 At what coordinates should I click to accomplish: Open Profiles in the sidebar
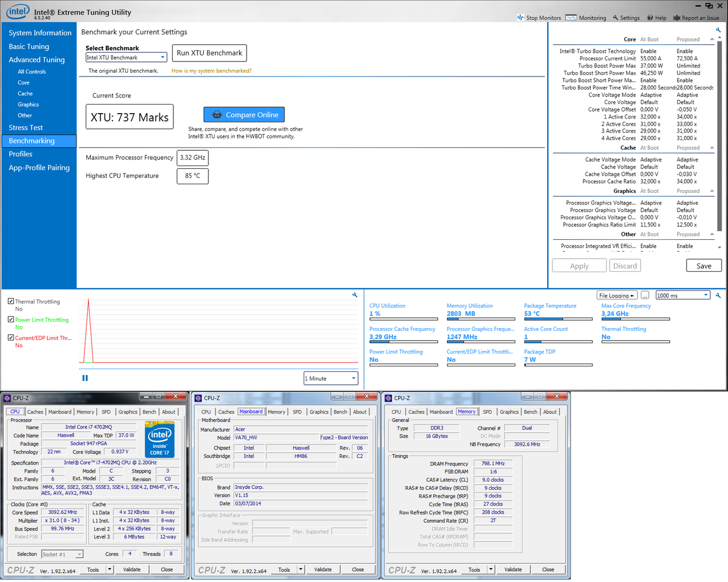tap(20, 154)
